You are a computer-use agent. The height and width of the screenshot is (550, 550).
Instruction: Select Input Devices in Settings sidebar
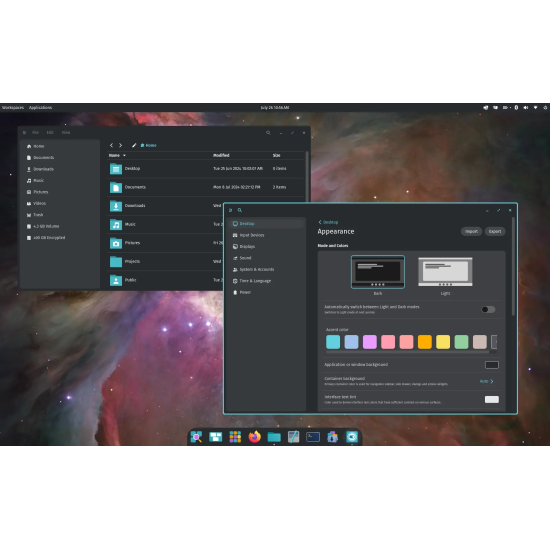267,235
